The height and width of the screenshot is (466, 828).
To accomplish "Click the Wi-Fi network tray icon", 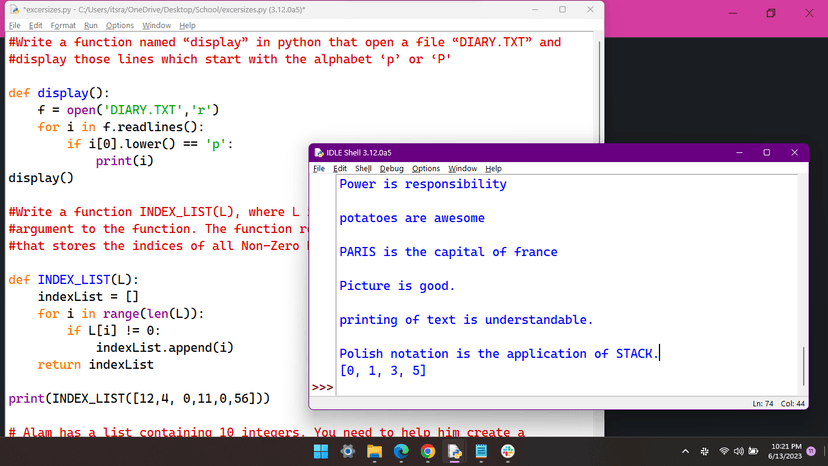I will pos(724,451).
